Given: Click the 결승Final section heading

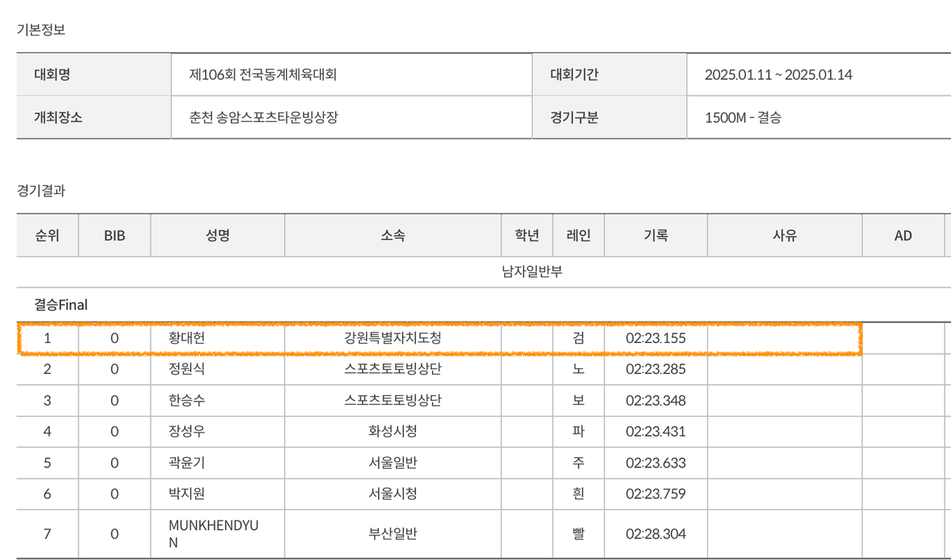Looking at the screenshot, I should click(61, 305).
